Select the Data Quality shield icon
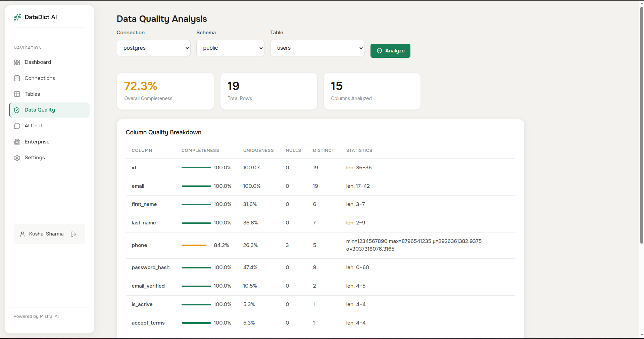Screen dimensions: 644x339 [x=17, y=110]
